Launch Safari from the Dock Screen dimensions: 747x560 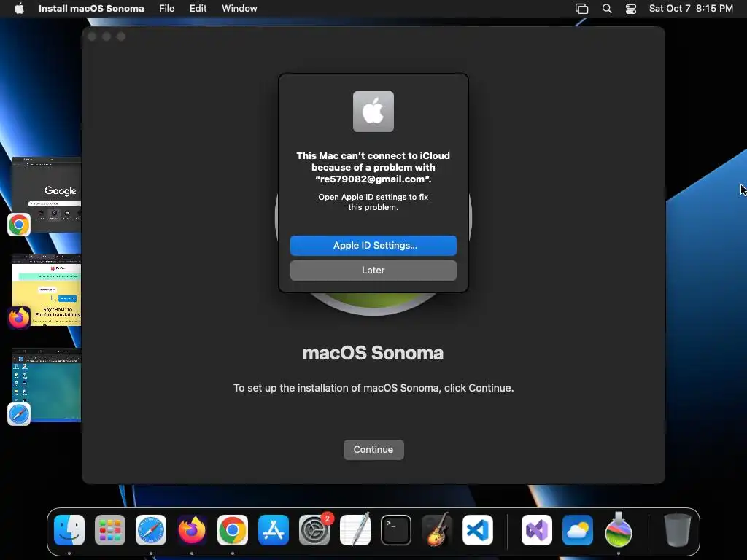[x=151, y=530]
